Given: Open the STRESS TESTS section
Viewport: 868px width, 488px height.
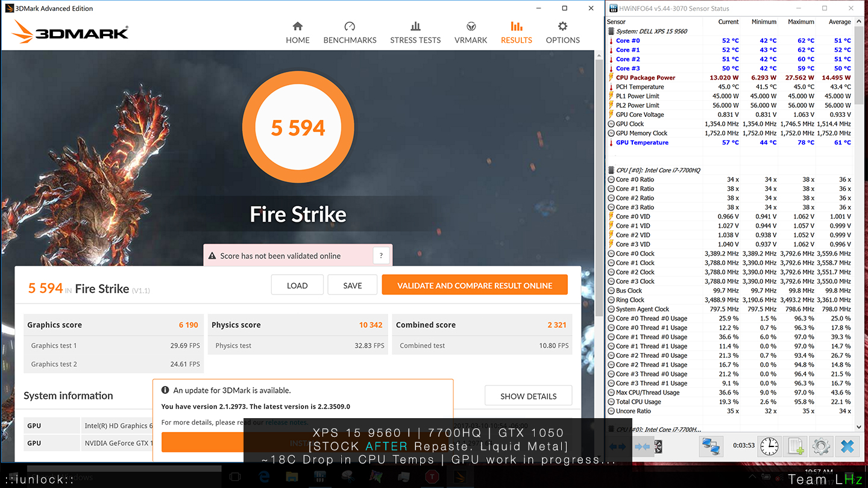Looking at the screenshot, I should click(415, 33).
